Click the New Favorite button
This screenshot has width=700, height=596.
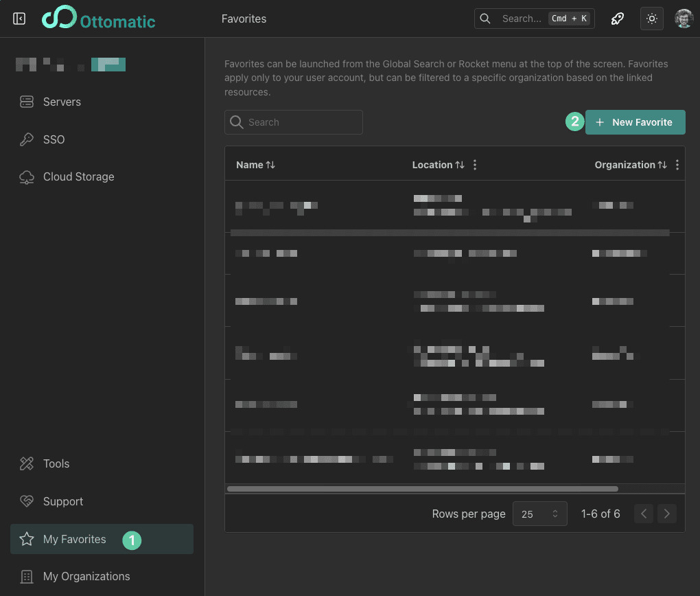(x=635, y=122)
